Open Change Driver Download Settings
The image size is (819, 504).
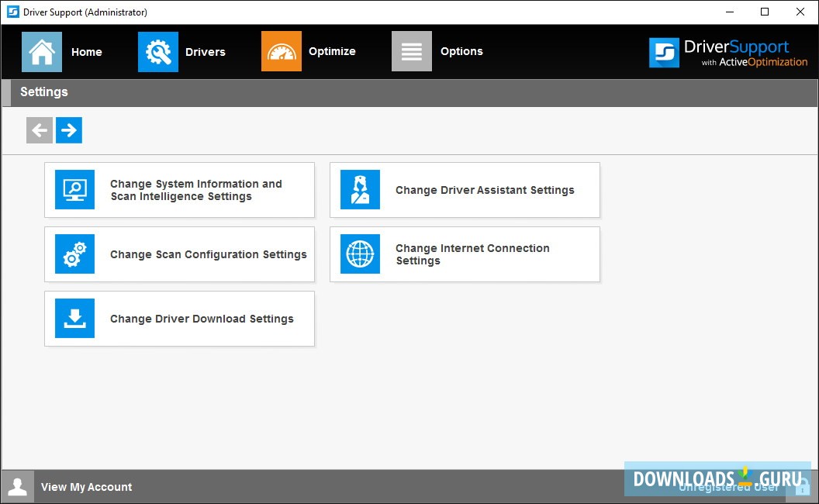(x=180, y=319)
